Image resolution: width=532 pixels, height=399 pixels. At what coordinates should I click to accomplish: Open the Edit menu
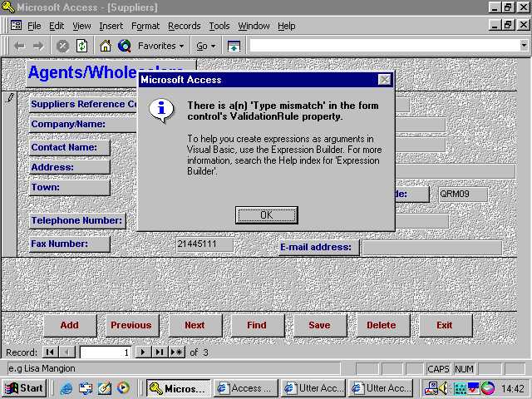point(57,26)
